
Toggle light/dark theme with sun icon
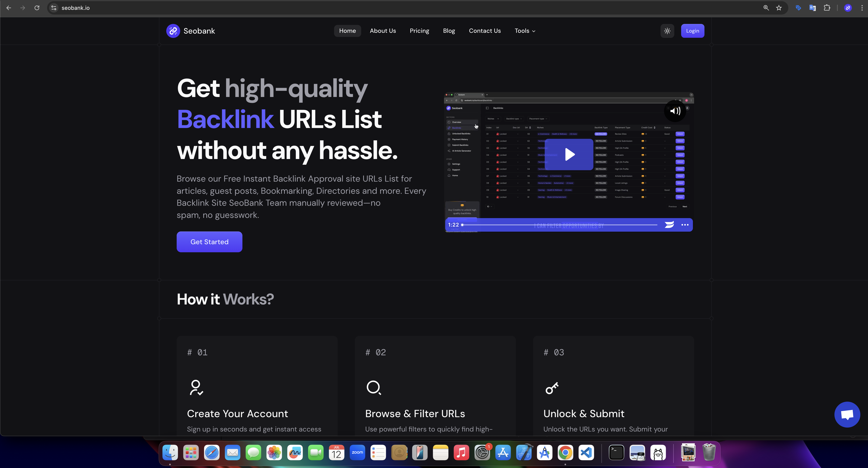click(x=667, y=31)
